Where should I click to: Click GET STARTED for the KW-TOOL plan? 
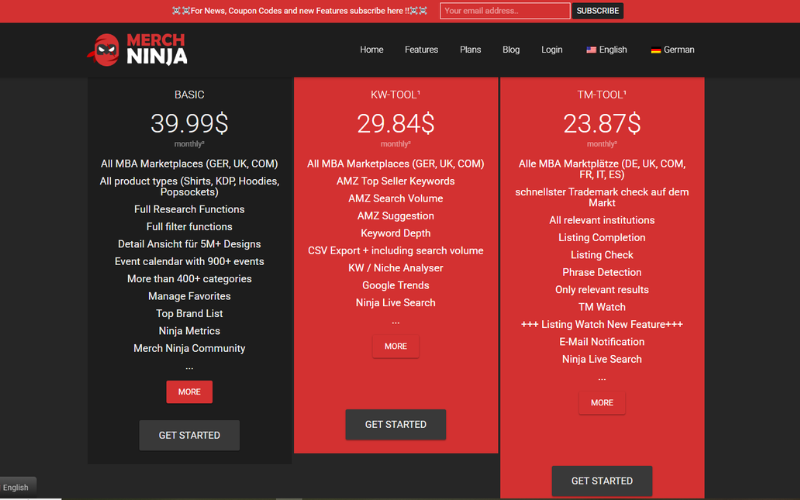click(395, 424)
